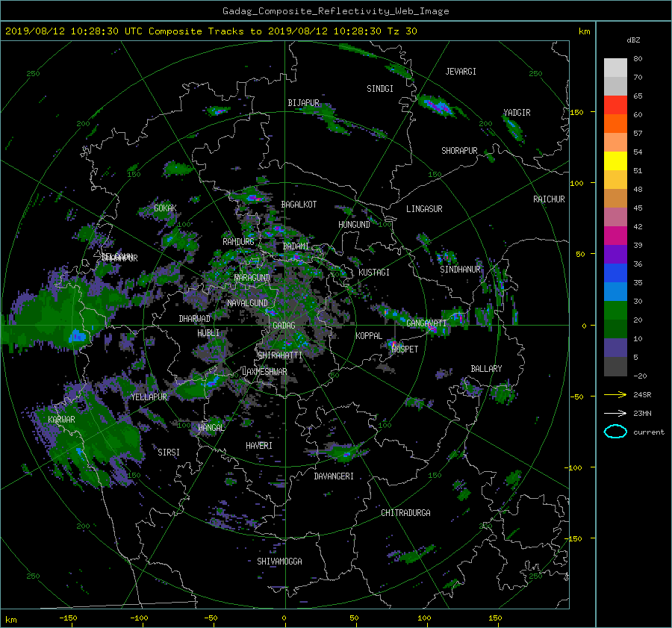
Task: Click the BIJAPUR city label
Action: click(303, 103)
